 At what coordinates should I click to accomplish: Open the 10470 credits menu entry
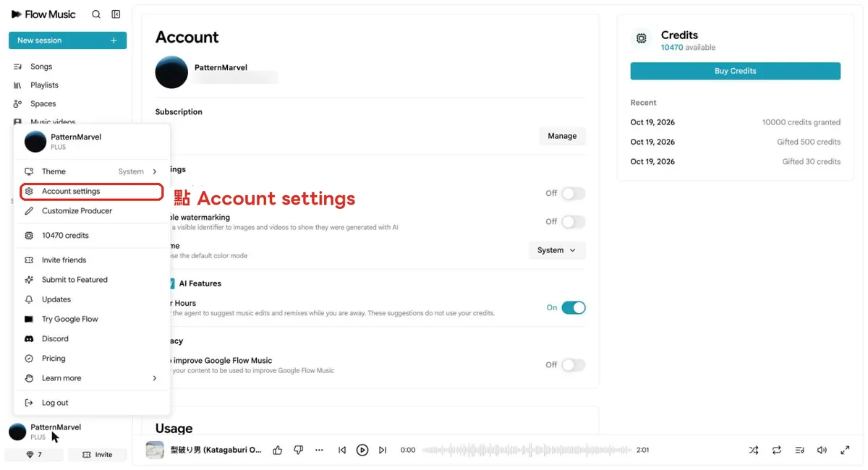pos(91,236)
